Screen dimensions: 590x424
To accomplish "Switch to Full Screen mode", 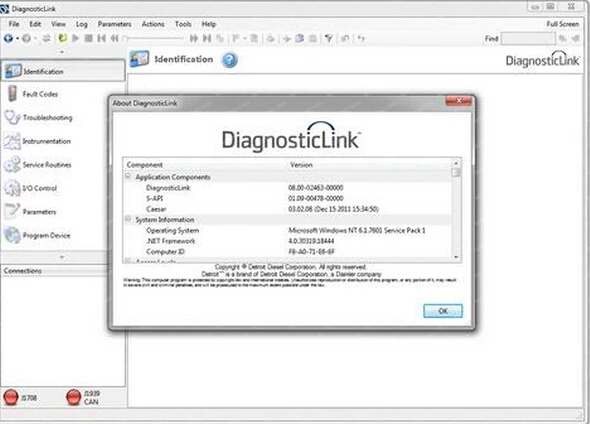I will click(x=563, y=24).
